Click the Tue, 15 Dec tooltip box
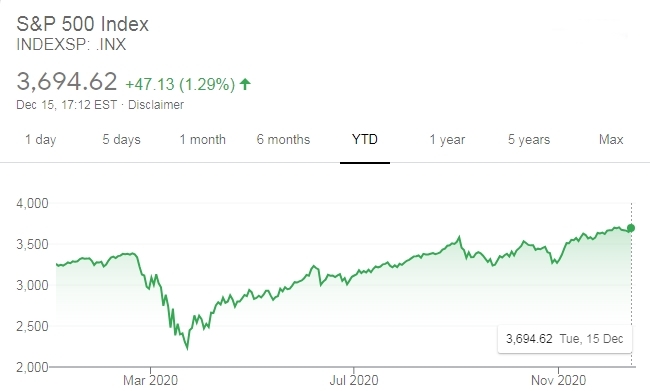The image size is (650, 391). point(565,339)
